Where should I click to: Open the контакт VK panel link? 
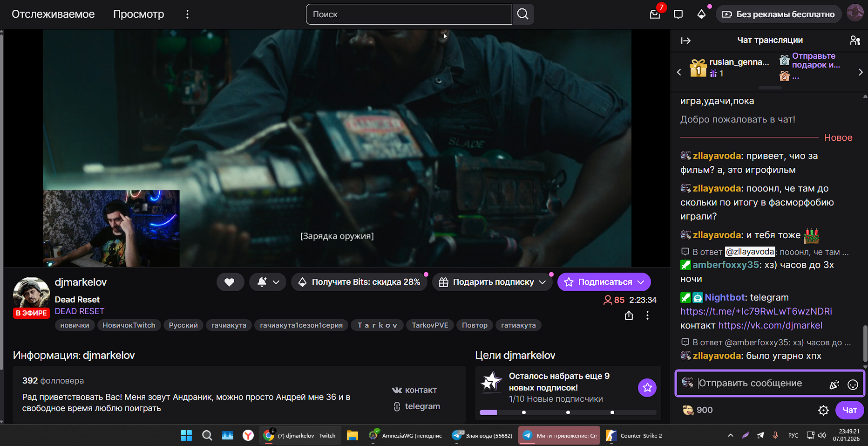click(x=414, y=390)
